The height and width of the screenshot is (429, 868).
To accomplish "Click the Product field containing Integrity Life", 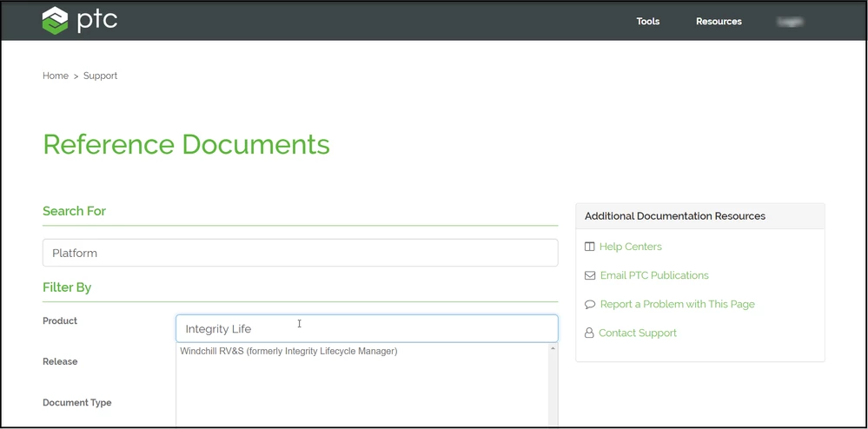I will tap(367, 329).
